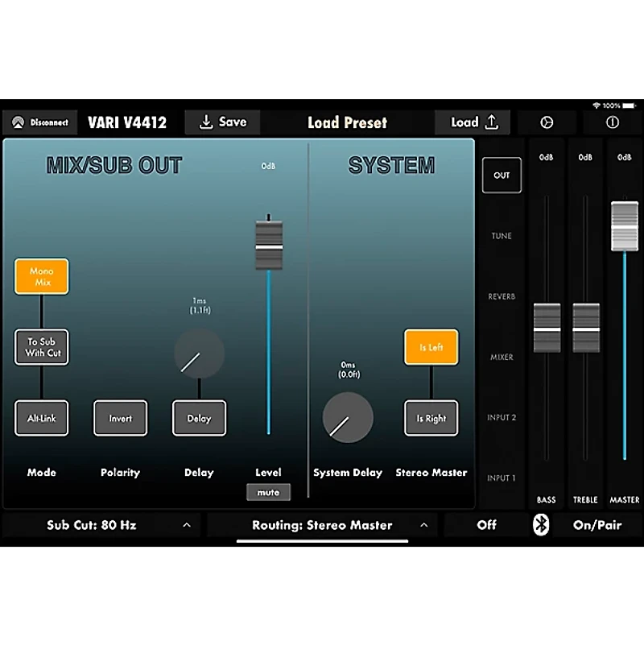Click the System Delay rotary knob
This screenshot has width=644, height=645.
[x=348, y=417]
